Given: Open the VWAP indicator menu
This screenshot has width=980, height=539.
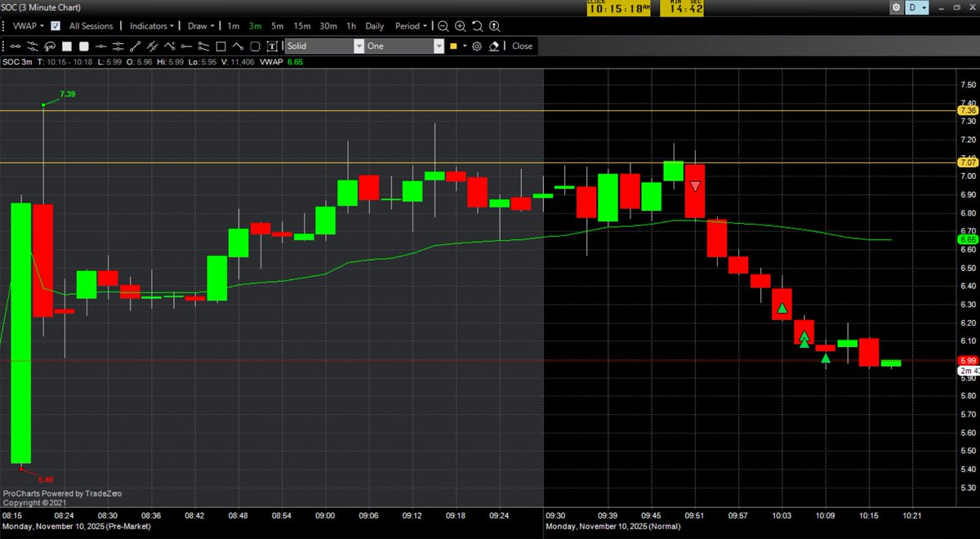Looking at the screenshot, I should 29,26.
